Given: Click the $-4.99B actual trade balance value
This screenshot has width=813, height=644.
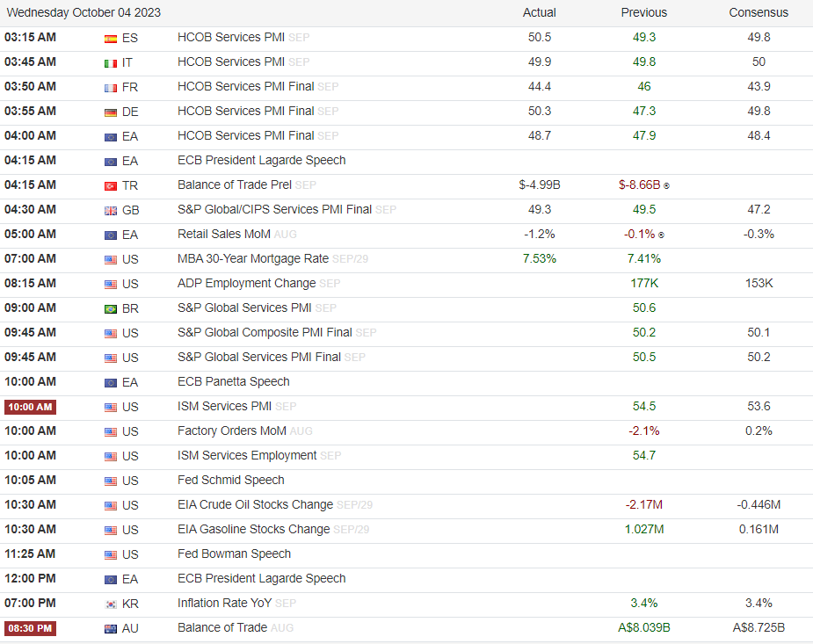Looking at the screenshot, I should tap(540, 185).
